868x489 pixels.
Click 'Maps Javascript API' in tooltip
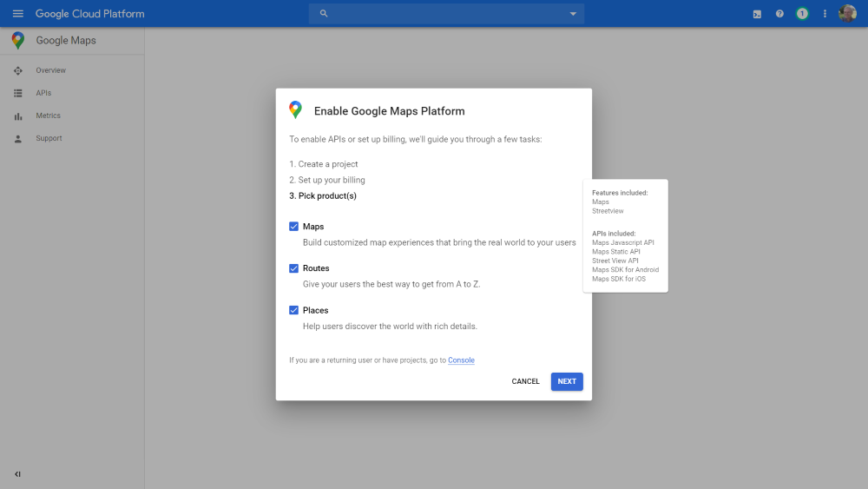(x=622, y=242)
